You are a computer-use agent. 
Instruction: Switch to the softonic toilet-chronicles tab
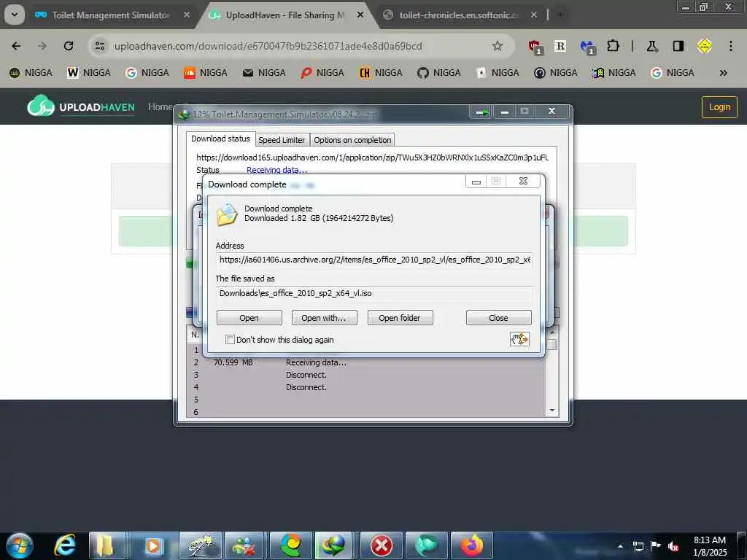coord(457,15)
